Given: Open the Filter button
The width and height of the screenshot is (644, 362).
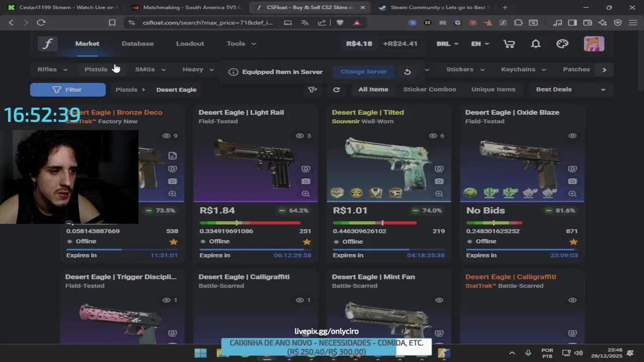Looking at the screenshot, I should click(68, 89).
